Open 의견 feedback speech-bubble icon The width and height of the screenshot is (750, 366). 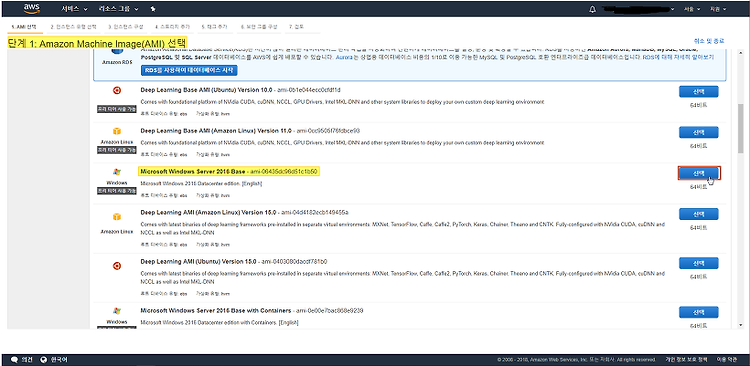(x=14, y=359)
